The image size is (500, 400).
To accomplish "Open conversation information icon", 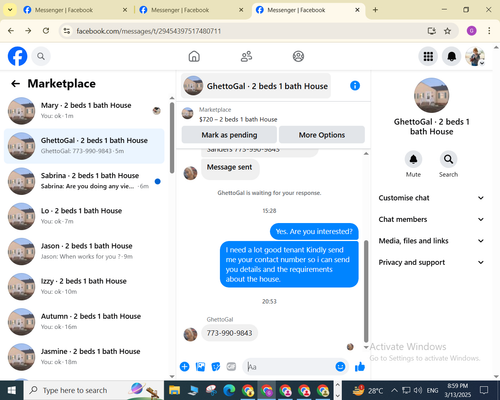I will coord(355,86).
